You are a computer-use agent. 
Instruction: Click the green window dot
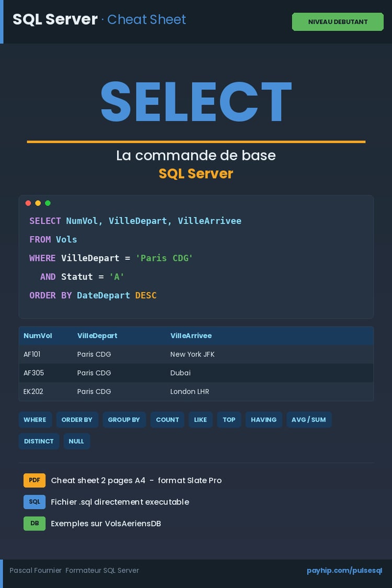(48, 203)
